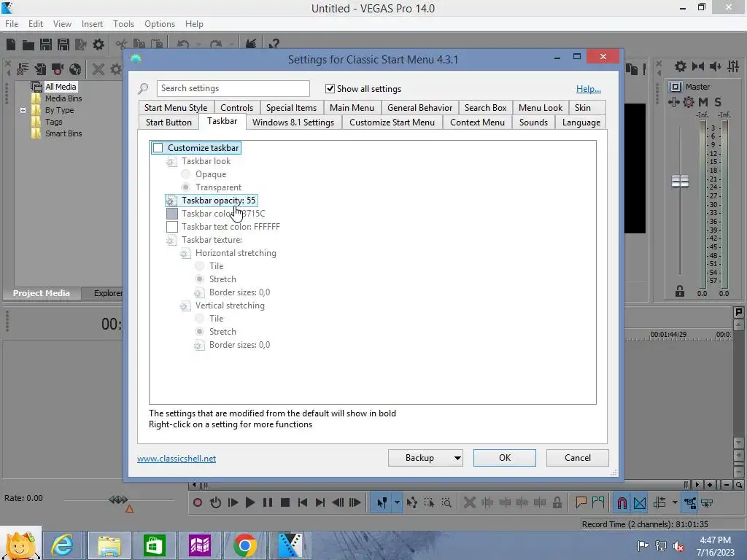Open Auto Ripple dropdown arrow
Image resolution: width=747 pixels, height=560 pixels.
pyautogui.click(x=675, y=503)
